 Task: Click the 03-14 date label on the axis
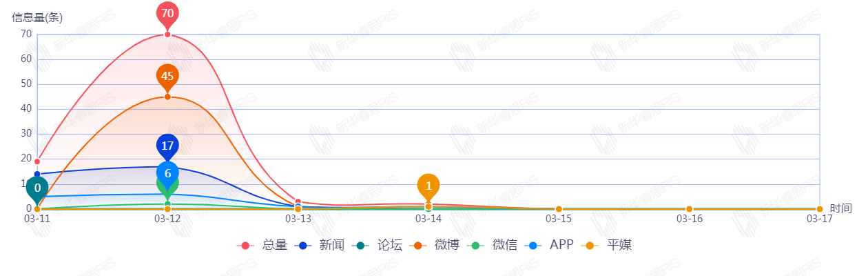428,219
